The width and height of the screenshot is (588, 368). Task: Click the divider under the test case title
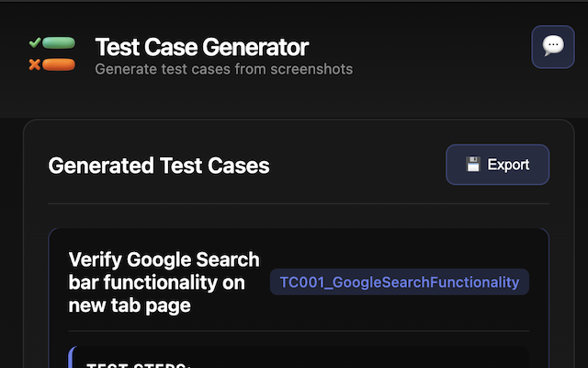coord(298,331)
